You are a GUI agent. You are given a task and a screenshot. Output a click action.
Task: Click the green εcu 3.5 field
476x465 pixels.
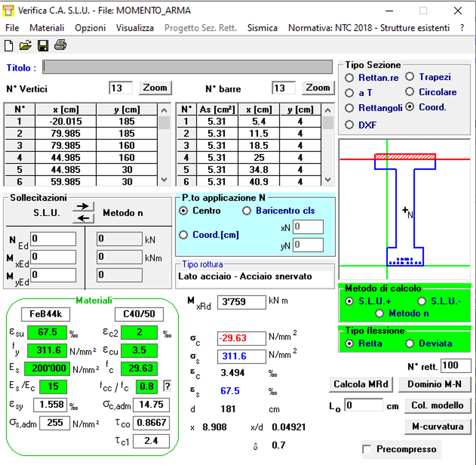pos(139,351)
